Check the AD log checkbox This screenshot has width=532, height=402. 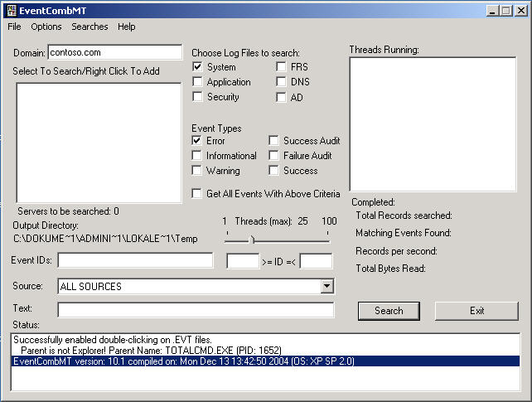281,97
